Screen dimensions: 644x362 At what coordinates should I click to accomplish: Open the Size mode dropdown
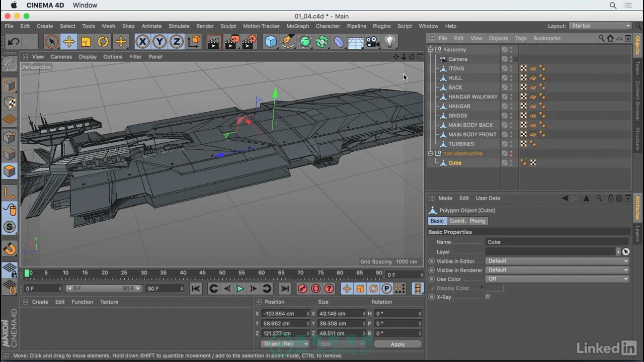point(341,344)
